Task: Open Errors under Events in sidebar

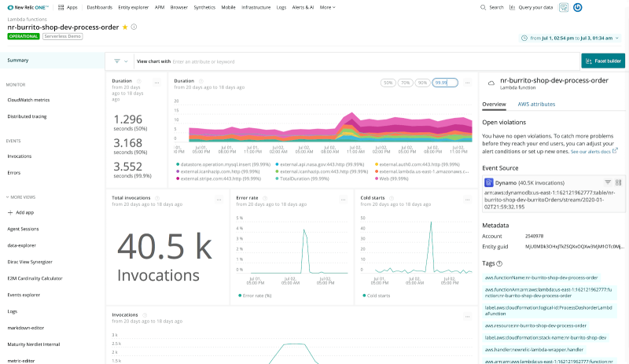Action: coord(13,173)
